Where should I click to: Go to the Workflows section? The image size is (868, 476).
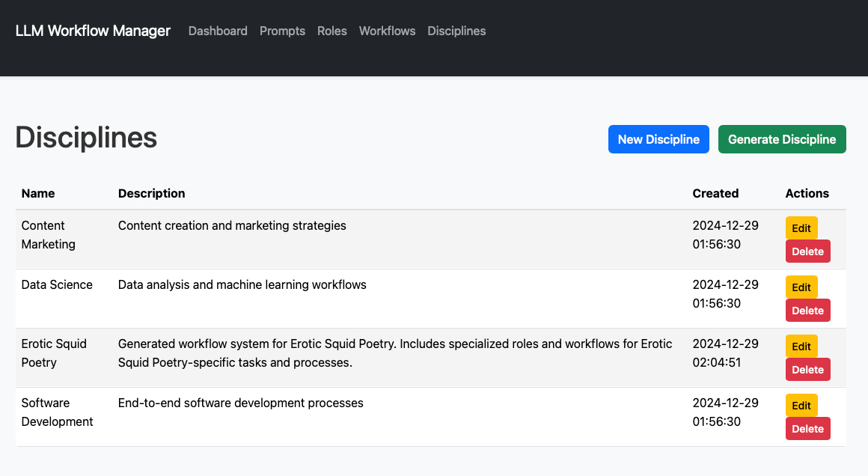pos(387,31)
